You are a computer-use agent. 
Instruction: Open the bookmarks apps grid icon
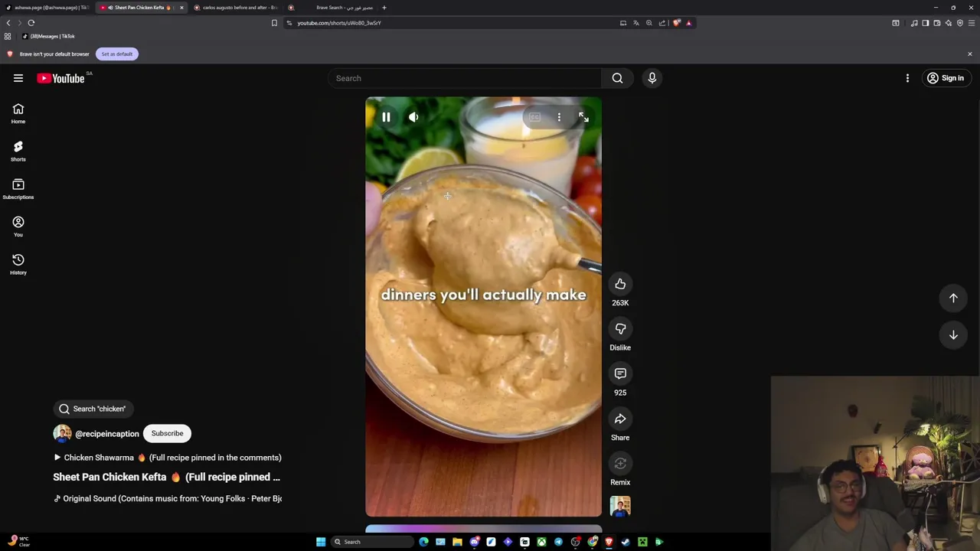pyautogui.click(x=8, y=36)
